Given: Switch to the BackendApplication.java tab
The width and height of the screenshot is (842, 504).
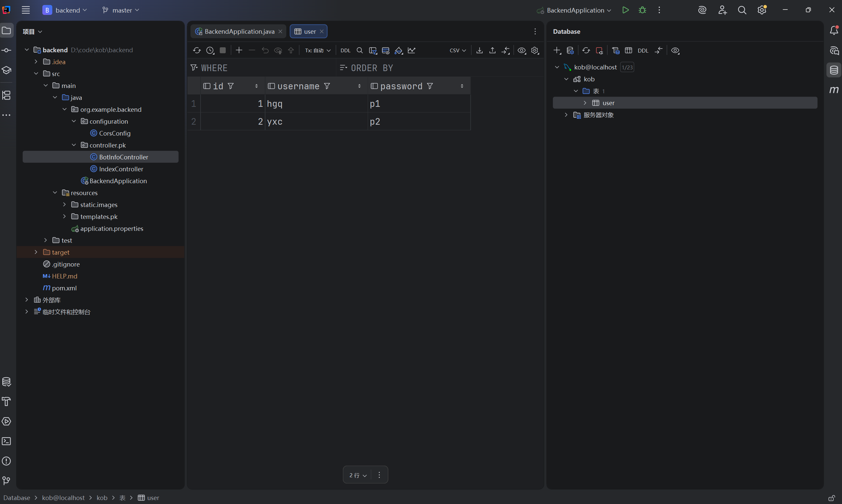Looking at the screenshot, I should (x=239, y=31).
